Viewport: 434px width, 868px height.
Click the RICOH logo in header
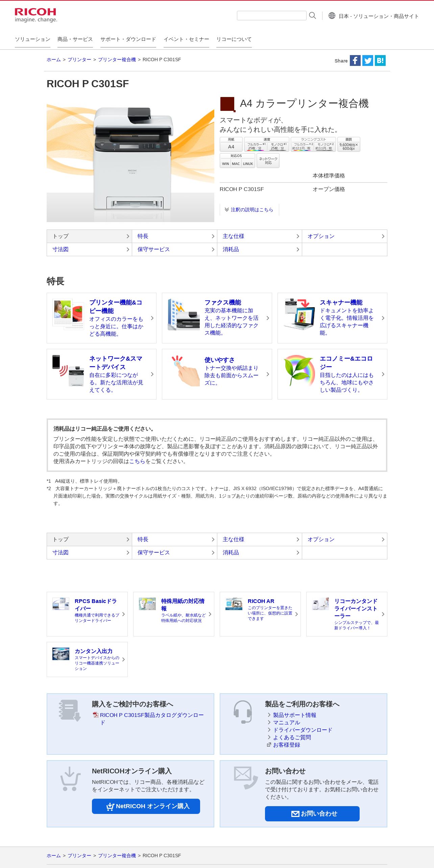point(36,15)
